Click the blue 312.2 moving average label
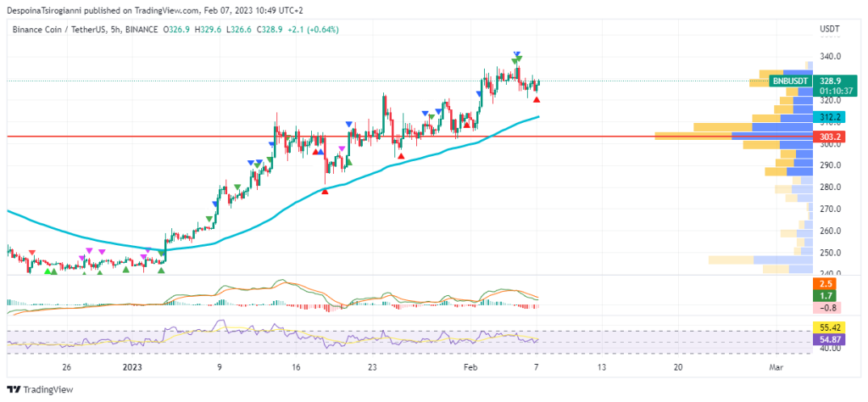 pyautogui.click(x=829, y=117)
